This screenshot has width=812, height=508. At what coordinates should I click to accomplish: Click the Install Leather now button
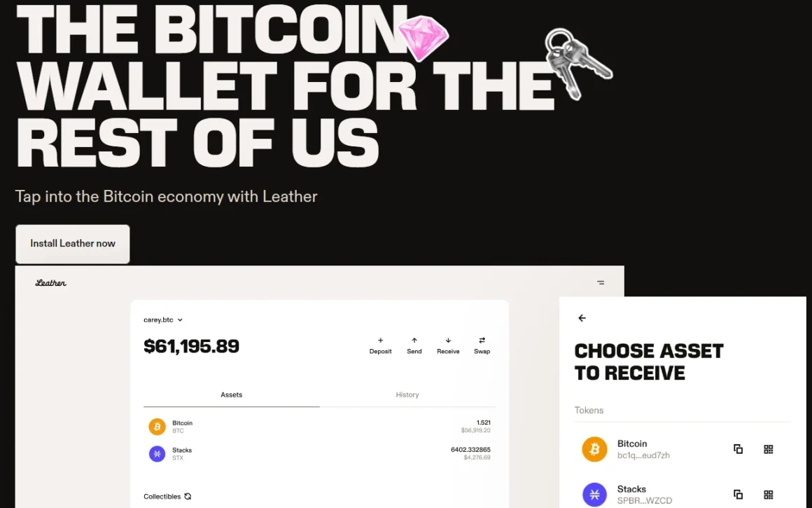coord(73,244)
